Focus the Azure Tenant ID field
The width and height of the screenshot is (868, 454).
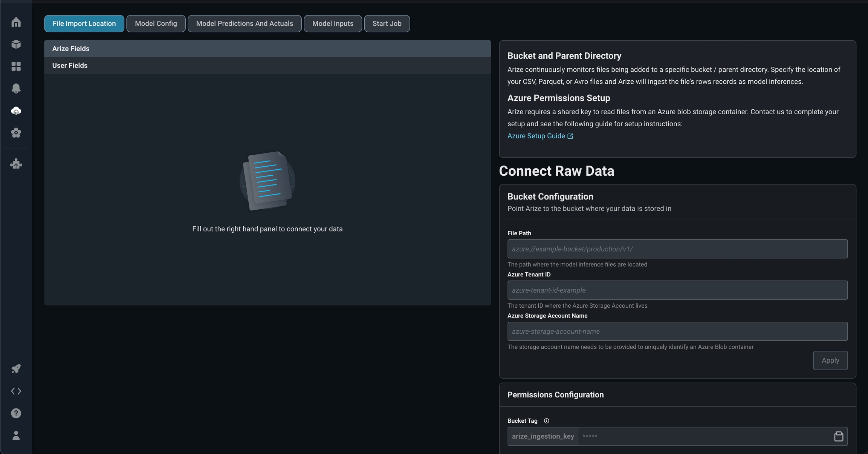677,290
